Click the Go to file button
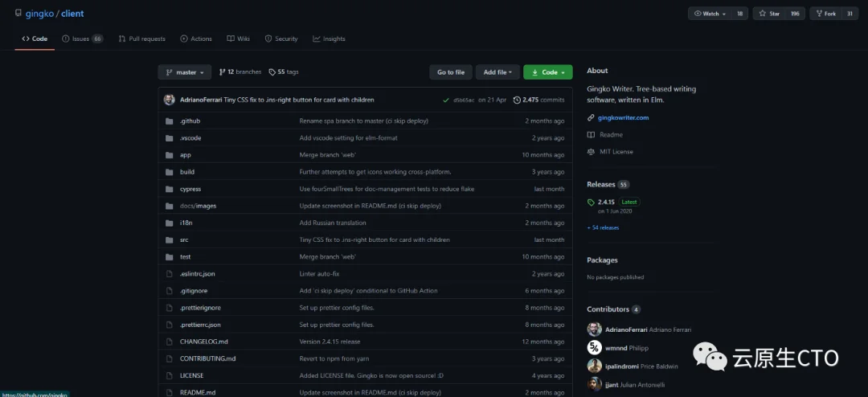The height and width of the screenshot is (397, 868). 451,72
